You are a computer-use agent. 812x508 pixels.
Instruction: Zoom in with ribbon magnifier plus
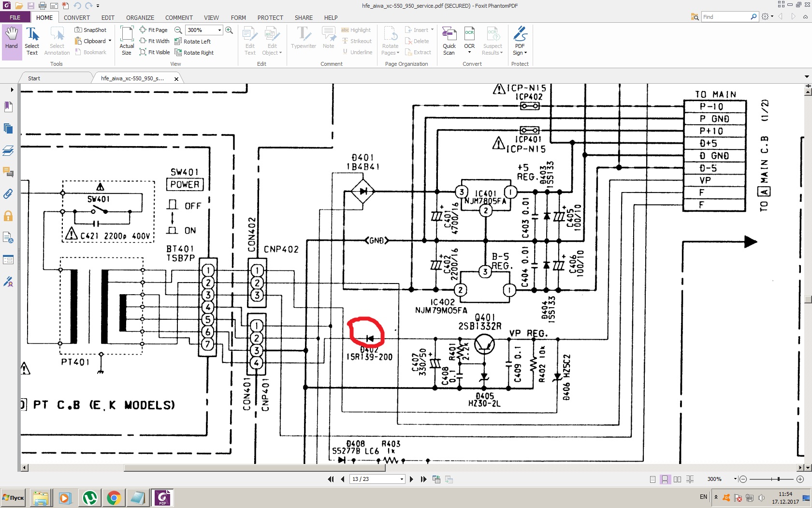[x=229, y=30]
